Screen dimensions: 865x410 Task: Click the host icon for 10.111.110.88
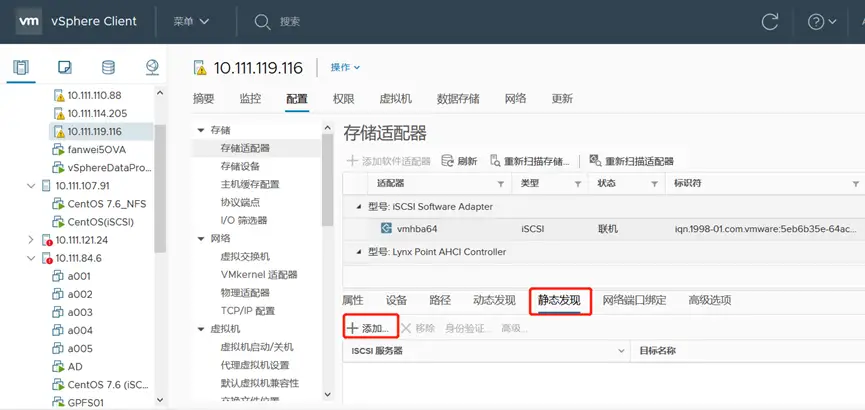[60, 95]
